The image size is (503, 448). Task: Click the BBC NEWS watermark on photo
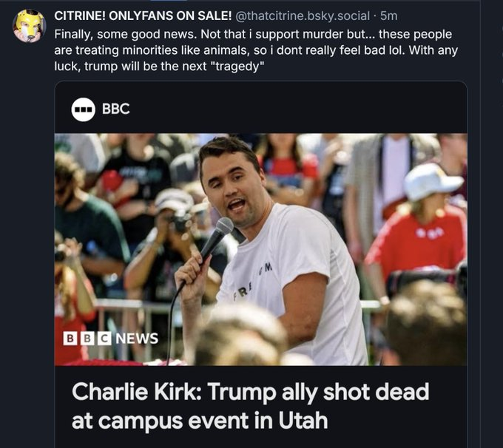point(111,339)
